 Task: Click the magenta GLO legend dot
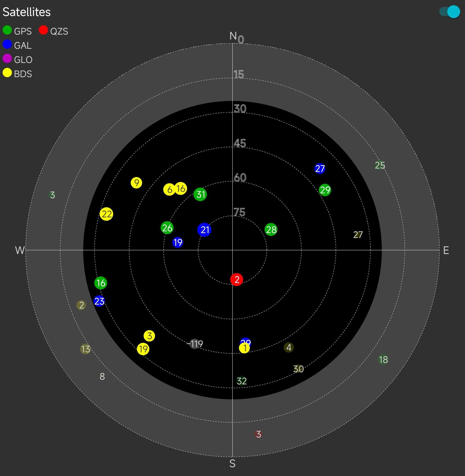pyautogui.click(x=7, y=59)
